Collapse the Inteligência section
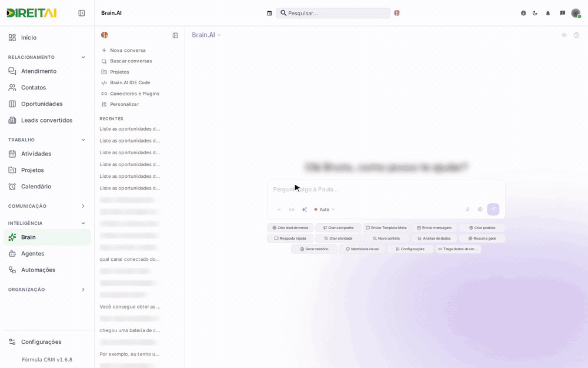The width and height of the screenshot is (588, 368). (83, 223)
